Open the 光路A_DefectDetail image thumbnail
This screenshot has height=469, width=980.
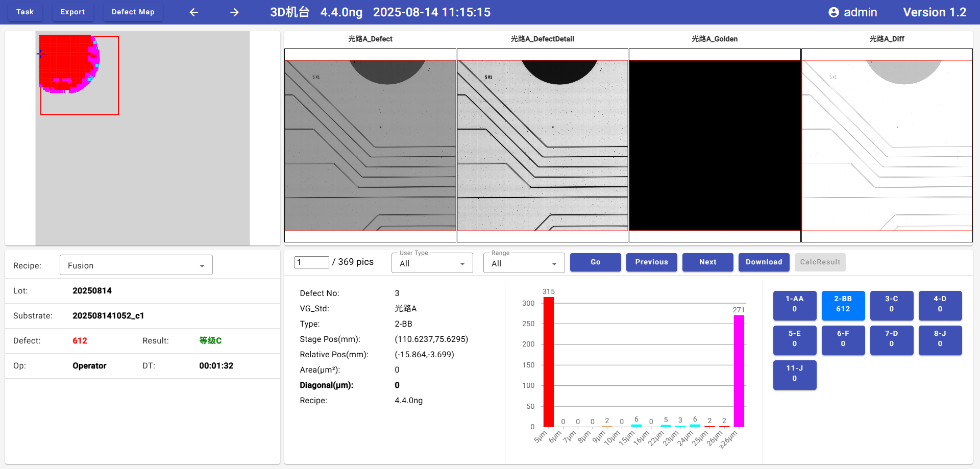click(x=542, y=145)
